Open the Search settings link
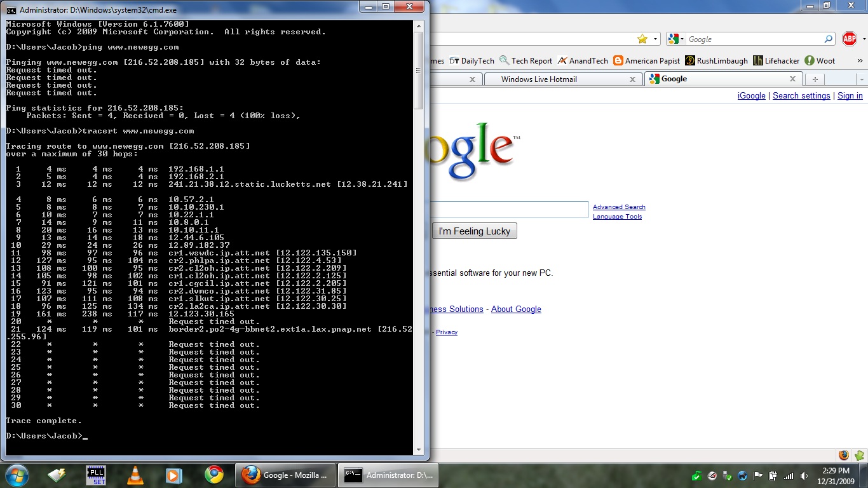Screen dimensions: 868x488 pos(801,96)
